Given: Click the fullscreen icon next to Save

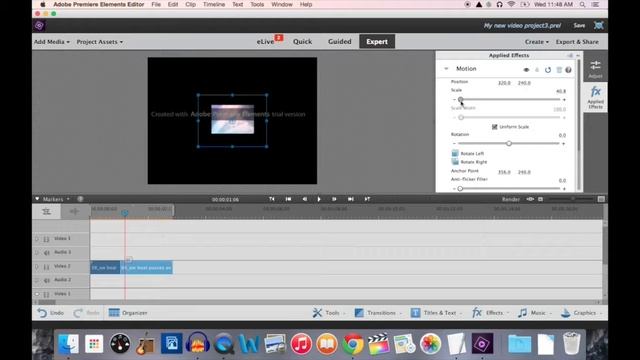Looking at the screenshot, I should [x=598, y=25].
